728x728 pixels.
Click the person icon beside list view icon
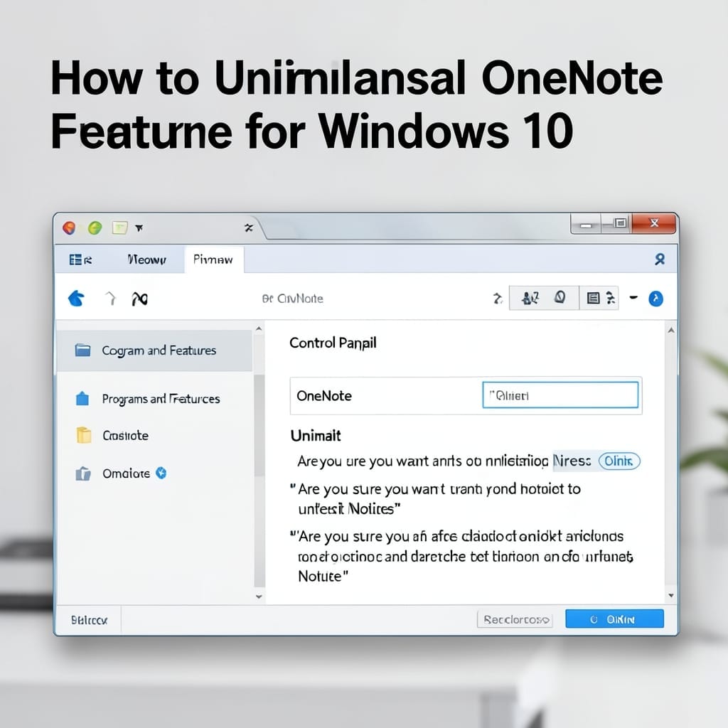tap(611, 298)
